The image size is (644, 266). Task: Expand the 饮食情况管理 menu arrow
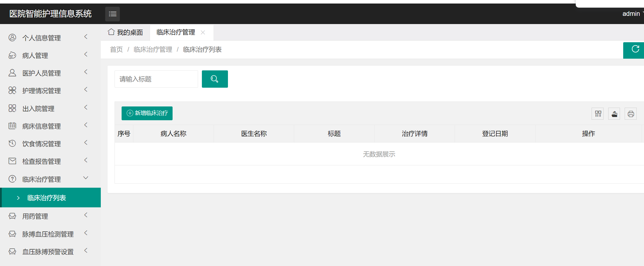point(86,143)
